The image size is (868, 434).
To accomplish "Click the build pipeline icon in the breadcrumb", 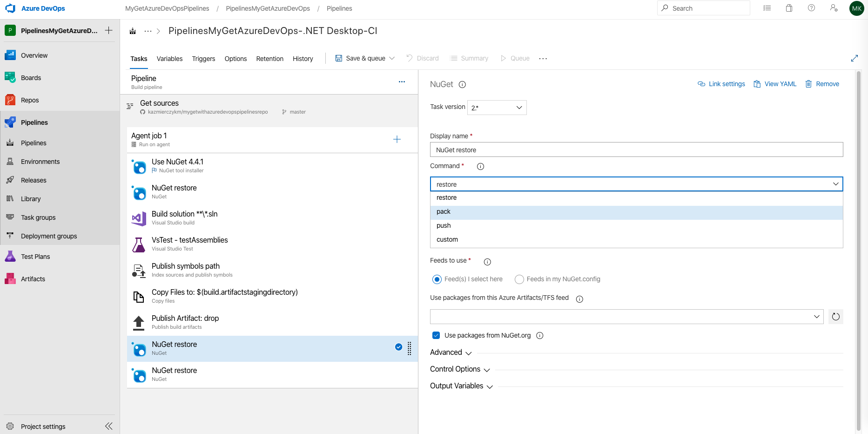I will click(133, 31).
